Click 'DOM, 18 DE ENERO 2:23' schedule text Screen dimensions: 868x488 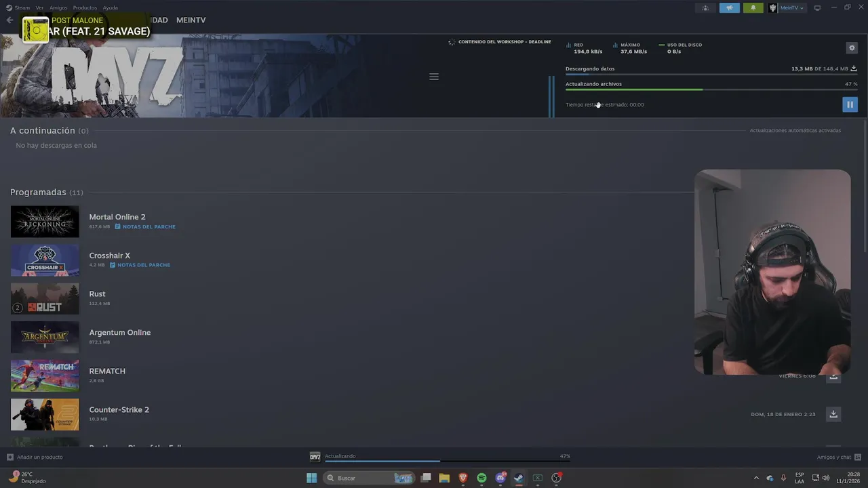click(x=783, y=414)
